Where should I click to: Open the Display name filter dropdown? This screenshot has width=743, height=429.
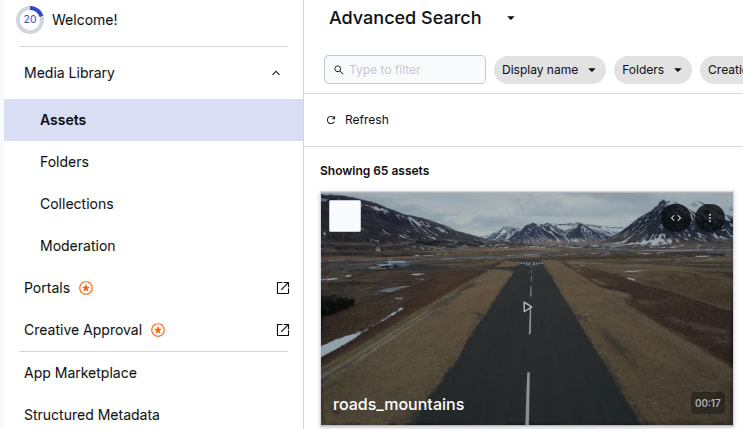[549, 70]
